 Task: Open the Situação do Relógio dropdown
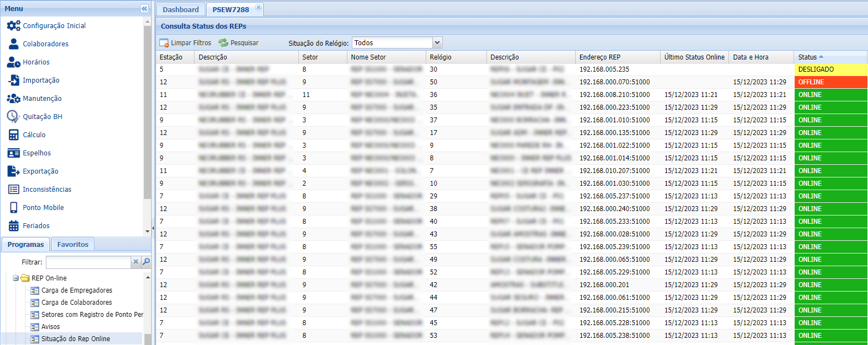[437, 43]
